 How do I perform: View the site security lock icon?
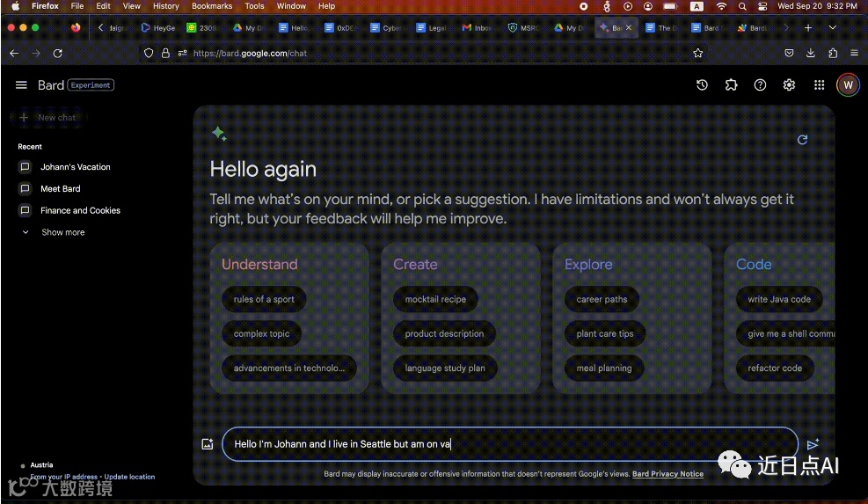pos(165,53)
